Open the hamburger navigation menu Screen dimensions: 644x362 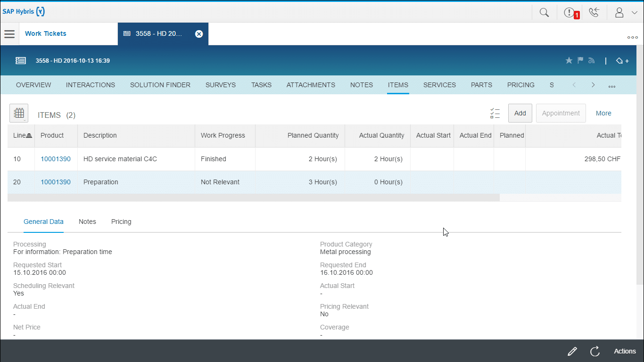[x=9, y=34]
